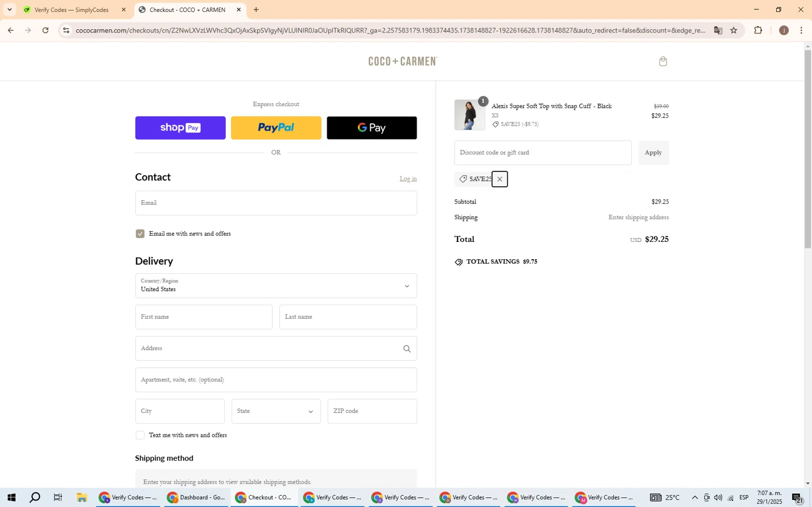Image resolution: width=812 pixels, height=507 pixels.
Task: Click the volume speaker tray icon
Action: click(718, 498)
